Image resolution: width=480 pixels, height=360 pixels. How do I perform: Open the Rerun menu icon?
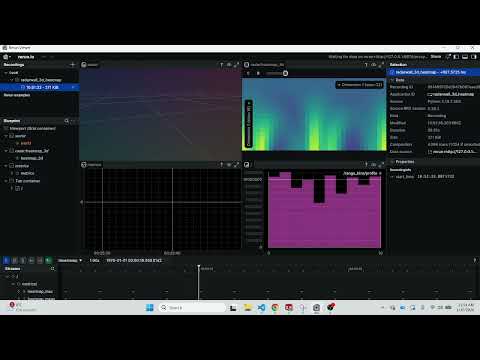pos(6,57)
